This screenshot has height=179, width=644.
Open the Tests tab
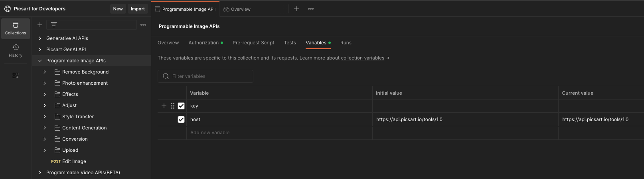tap(290, 43)
